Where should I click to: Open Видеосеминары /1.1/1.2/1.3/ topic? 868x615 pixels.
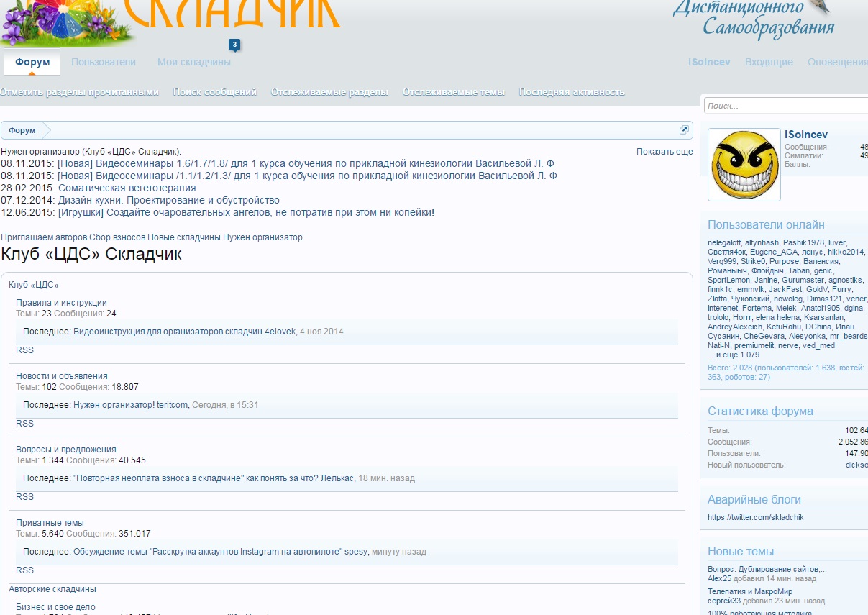307,176
